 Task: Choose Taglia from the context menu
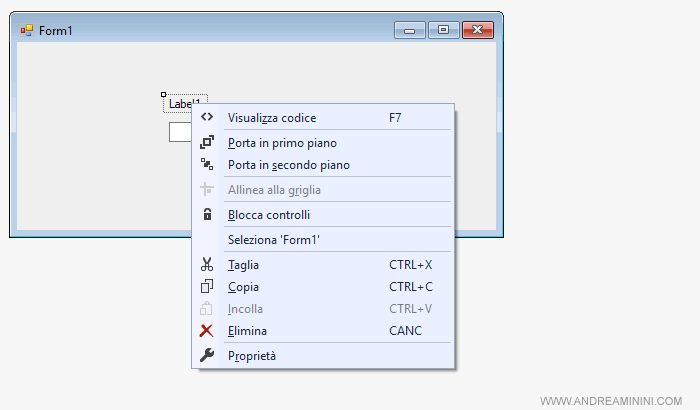point(244,265)
